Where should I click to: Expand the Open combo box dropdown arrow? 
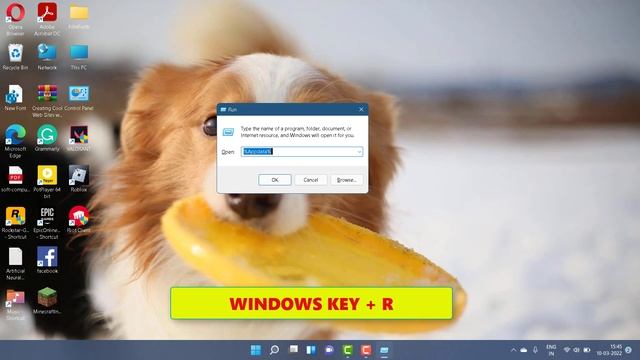[359, 152]
